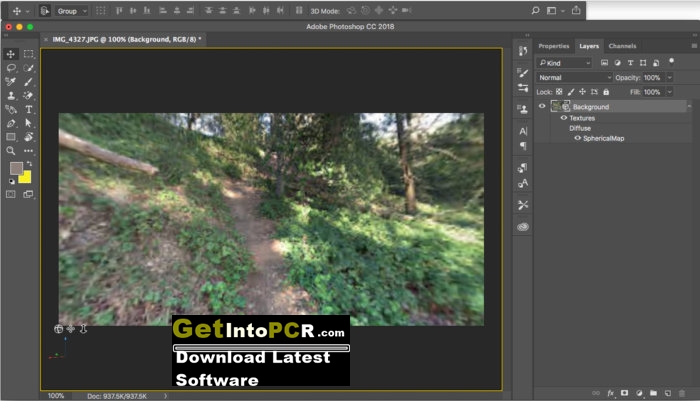Open the History panel icon
700x401 pixels.
coord(523,50)
